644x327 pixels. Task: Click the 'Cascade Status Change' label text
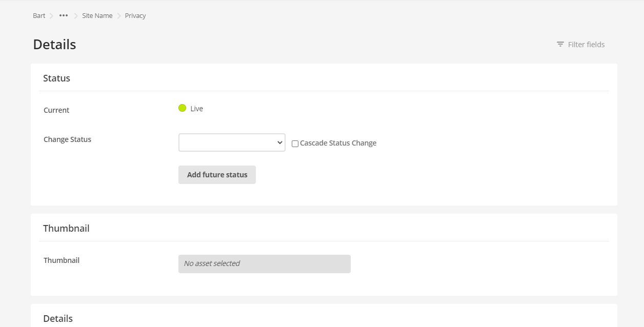click(338, 143)
